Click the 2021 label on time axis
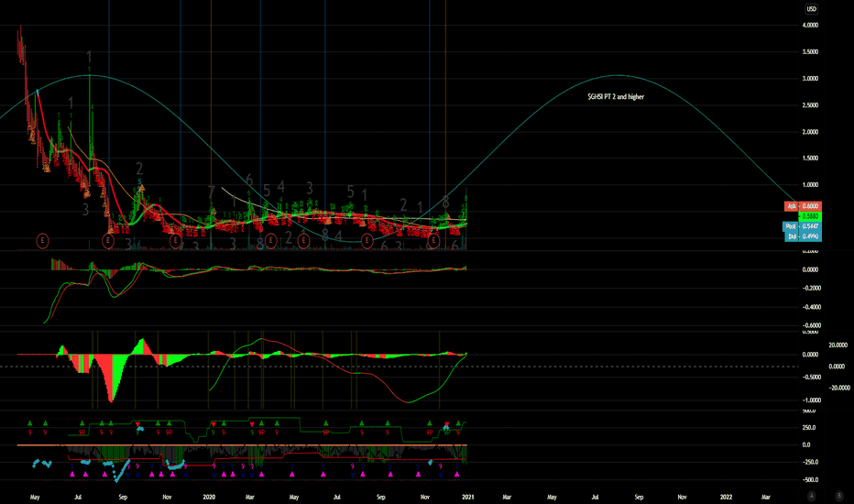 pyautogui.click(x=468, y=497)
